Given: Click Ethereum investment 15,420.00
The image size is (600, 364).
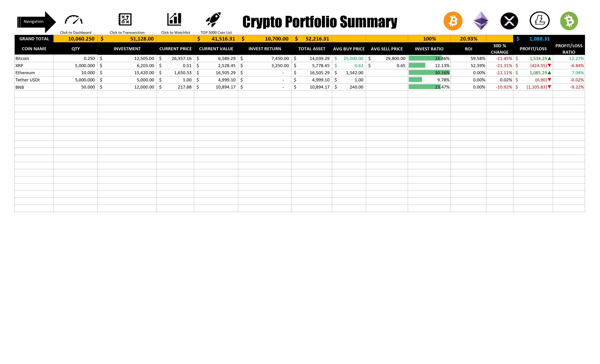Looking at the screenshot, I should pos(127,73).
